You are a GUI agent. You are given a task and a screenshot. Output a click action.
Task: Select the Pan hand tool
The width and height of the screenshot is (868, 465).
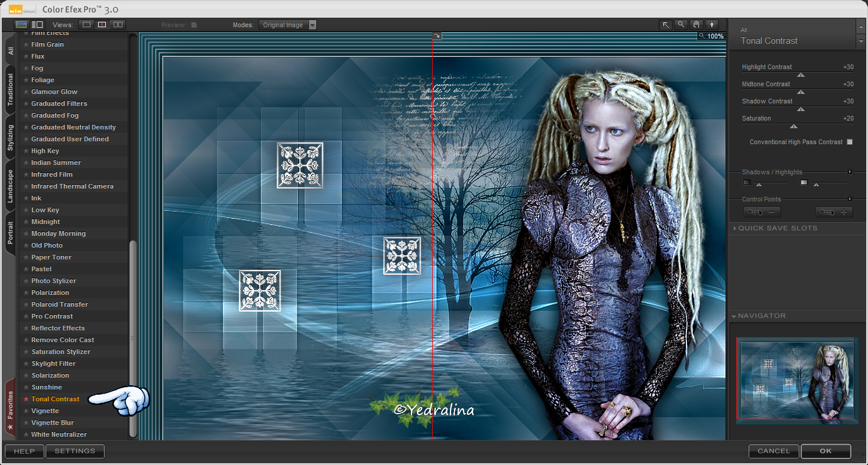click(x=696, y=25)
